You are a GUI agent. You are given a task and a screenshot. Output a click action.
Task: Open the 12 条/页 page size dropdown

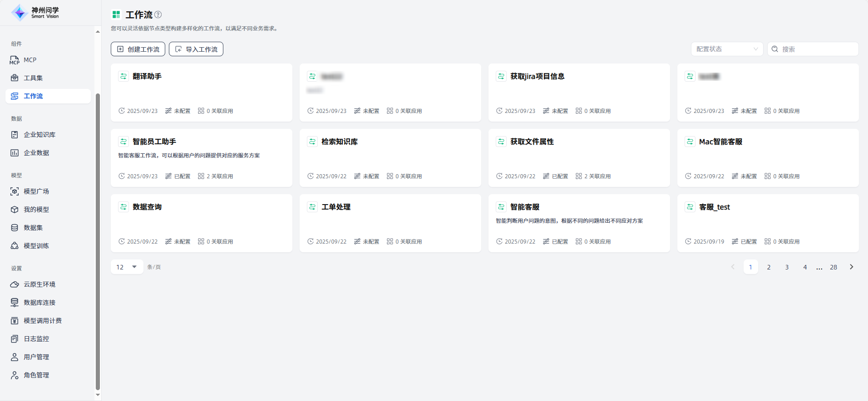coord(127,267)
